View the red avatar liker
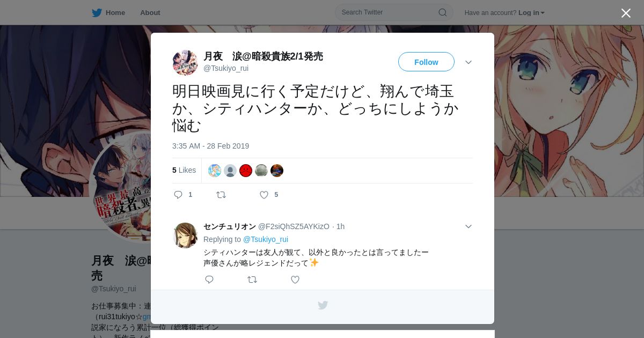 [246, 171]
